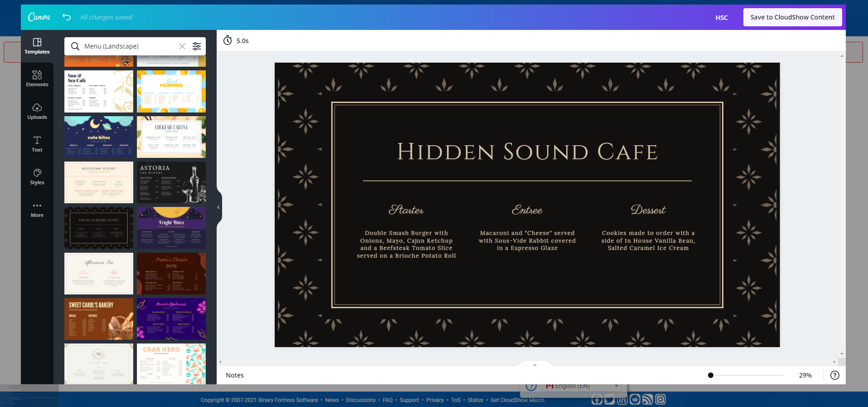Open the help question mark button
This screenshot has height=407, width=868.
tap(834, 375)
